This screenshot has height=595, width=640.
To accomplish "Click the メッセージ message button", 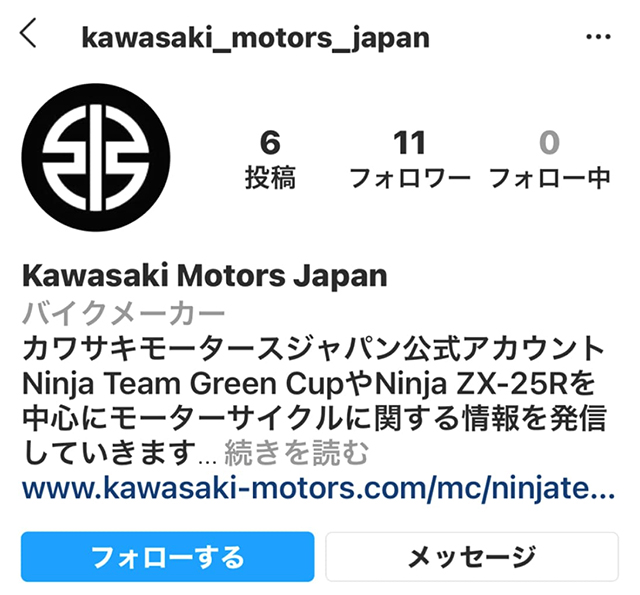I will click(472, 557).
